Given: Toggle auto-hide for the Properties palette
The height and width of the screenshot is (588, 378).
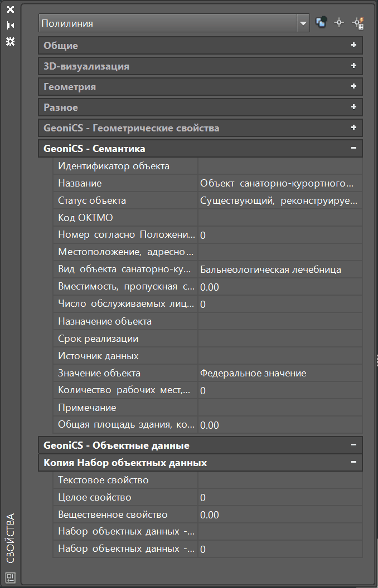Looking at the screenshot, I should [x=10, y=26].
